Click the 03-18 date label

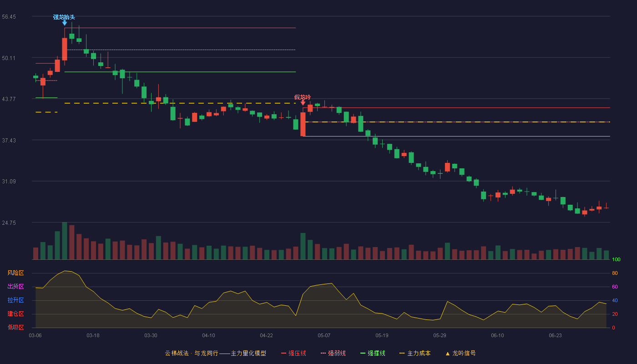(93, 335)
